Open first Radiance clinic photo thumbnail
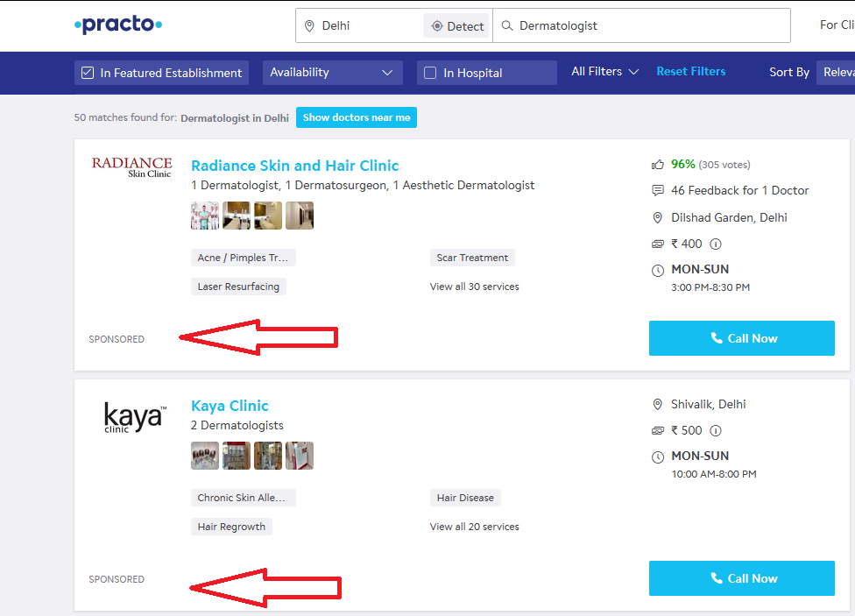Screen dimensions: 855x616 (x=205, y=216)
